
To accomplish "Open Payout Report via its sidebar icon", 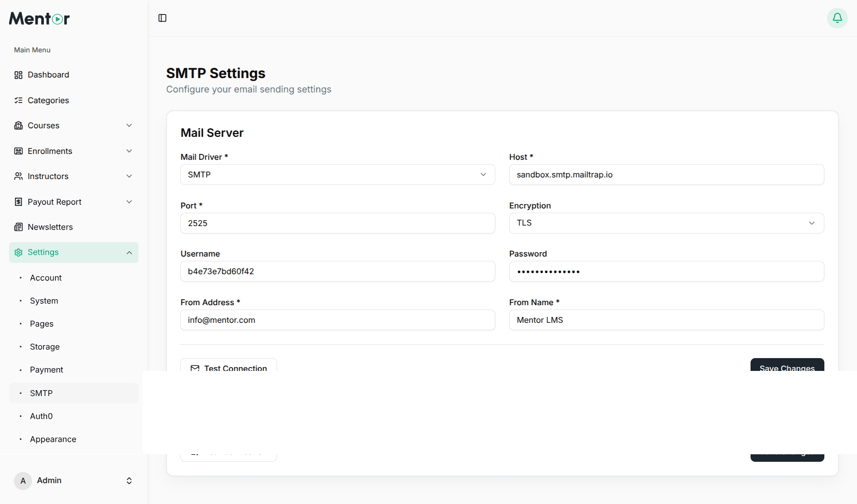I will (18, 201).
